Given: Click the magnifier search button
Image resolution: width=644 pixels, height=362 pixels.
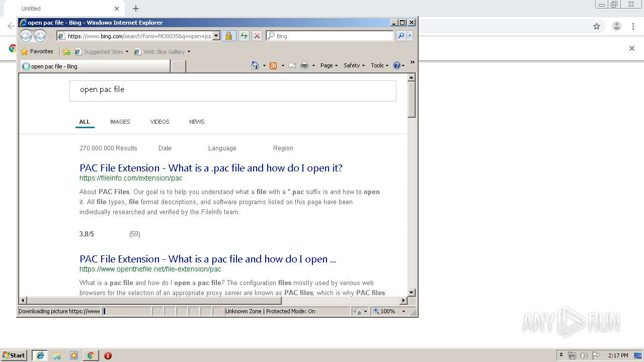Looking at the screenshot, I should [x=400, y=36].
